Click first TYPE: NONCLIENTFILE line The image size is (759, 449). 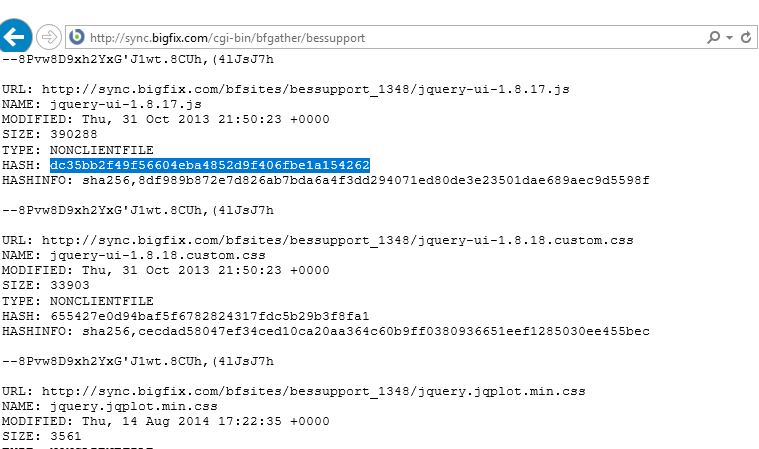(x=77, y=150)
